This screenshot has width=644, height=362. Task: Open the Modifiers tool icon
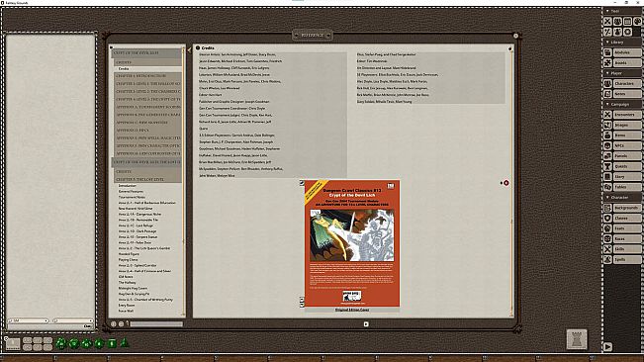(x=607, y=32)
